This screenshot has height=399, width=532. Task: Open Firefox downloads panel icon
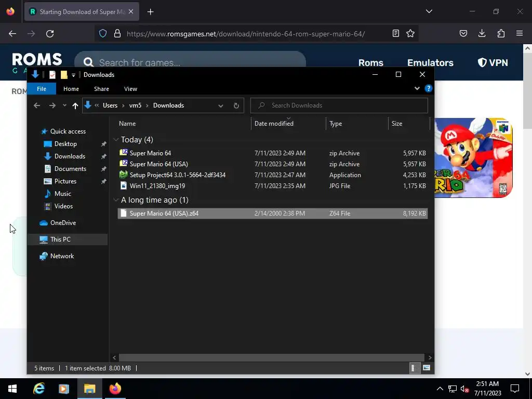pyautogui.click(x=482, y=33)
